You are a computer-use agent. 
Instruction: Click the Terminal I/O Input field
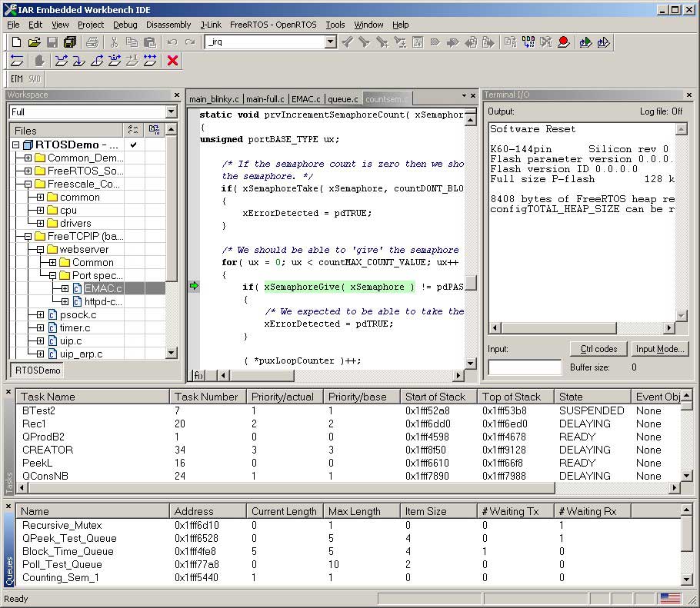[x=525, y=367]
